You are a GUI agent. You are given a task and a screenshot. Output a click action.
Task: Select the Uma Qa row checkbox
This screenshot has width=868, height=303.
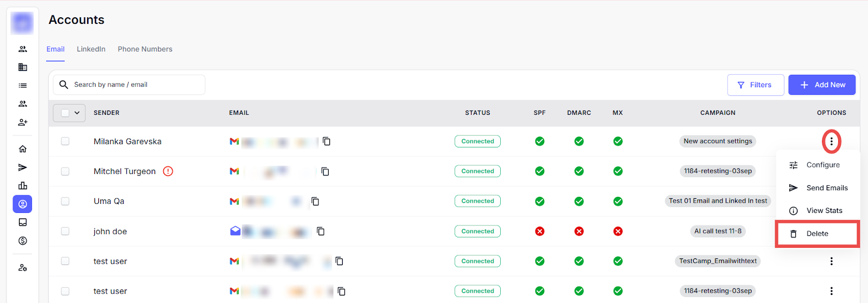coord(65,201)
